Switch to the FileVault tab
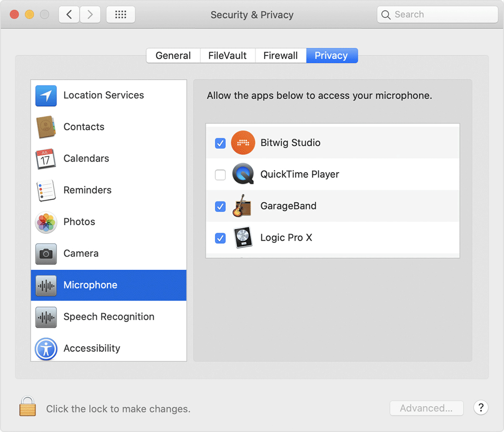 (228, 55)
